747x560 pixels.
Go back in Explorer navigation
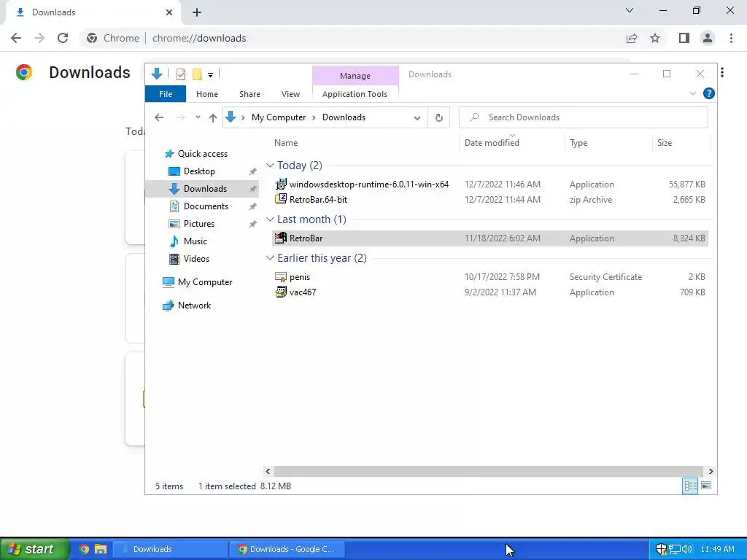159,117
